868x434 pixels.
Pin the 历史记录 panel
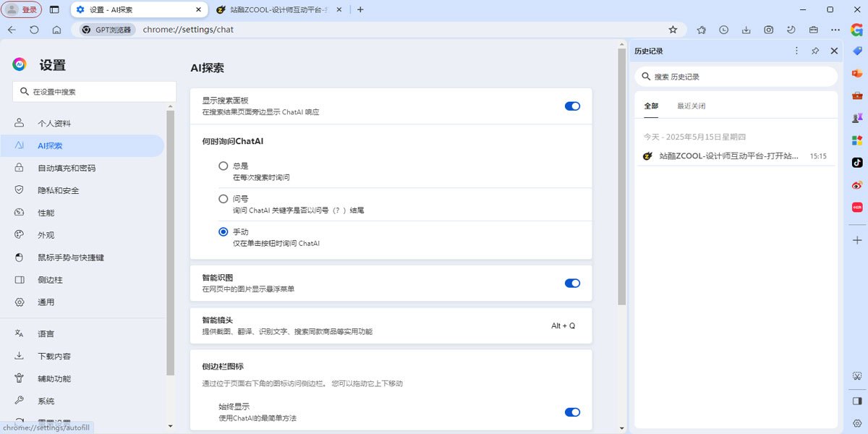click(x=816, y=51)
